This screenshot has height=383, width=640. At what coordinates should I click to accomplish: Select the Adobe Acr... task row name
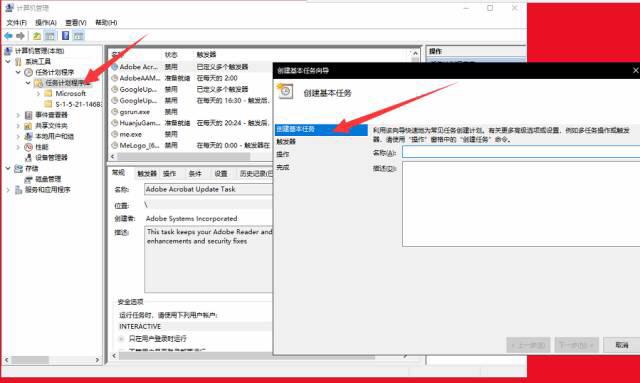coord(138,67)
